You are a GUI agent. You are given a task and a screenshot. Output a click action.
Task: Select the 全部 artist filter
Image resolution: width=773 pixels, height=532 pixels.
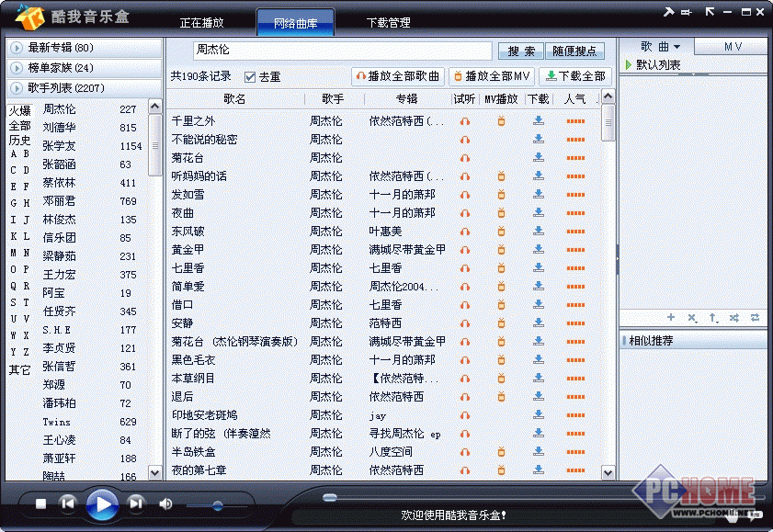(x=19, y=126)
